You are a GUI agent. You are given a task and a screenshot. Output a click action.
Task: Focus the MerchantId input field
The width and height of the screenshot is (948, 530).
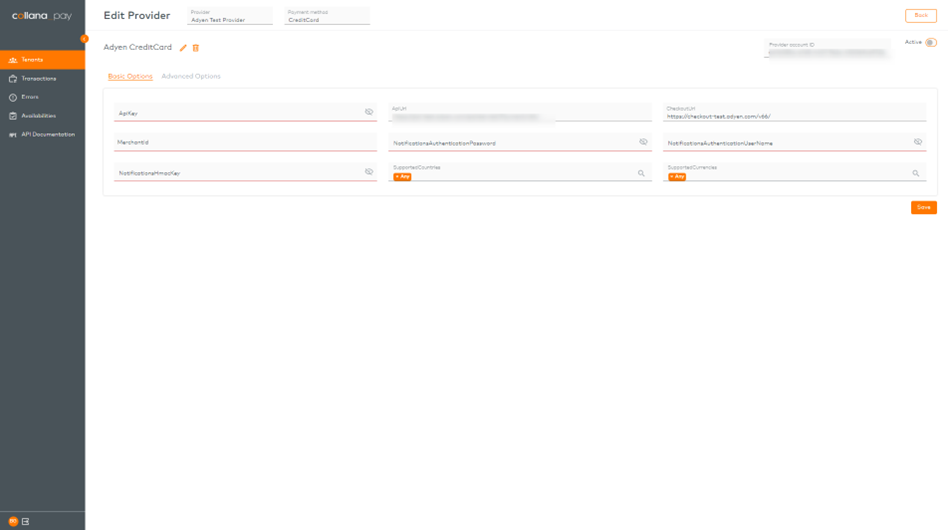[245, 142]
